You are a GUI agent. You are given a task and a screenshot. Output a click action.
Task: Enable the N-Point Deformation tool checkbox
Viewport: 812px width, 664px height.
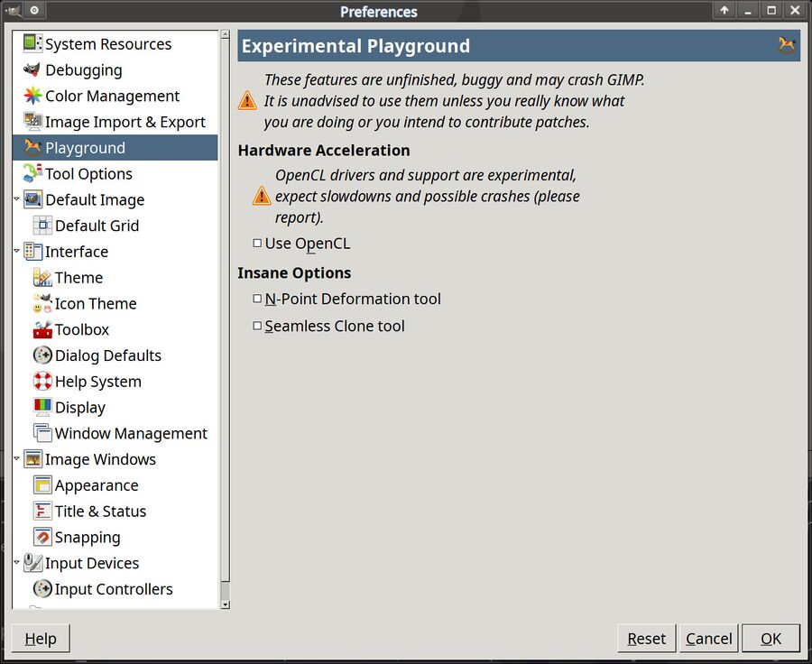(x=257, y=299)
